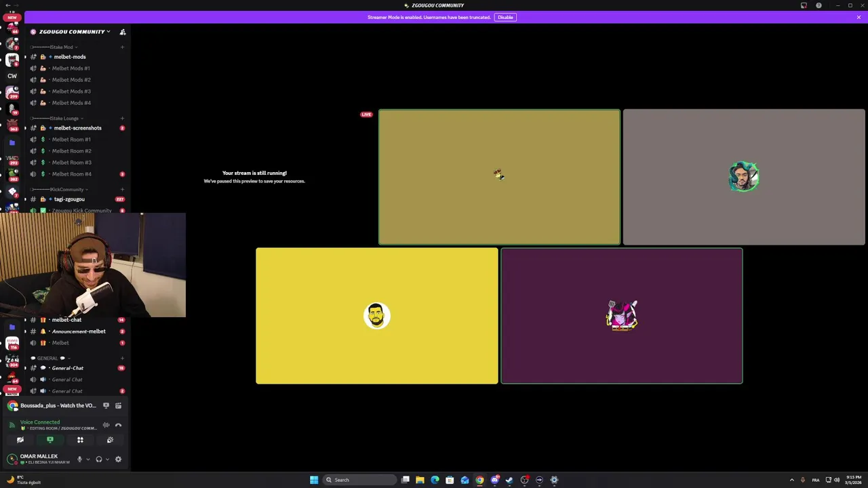This screenshot has height=488, width=868.
Task: Select the yellow participant tile
Action: tap(377, 316)
